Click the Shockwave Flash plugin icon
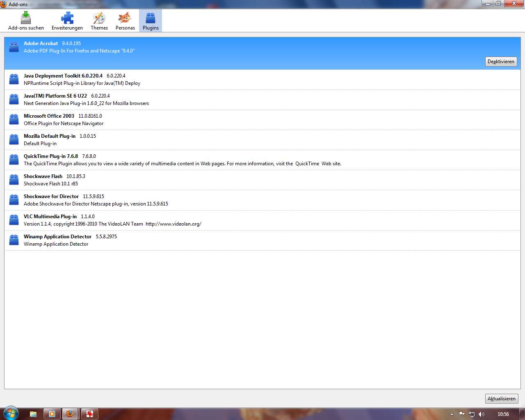The height and width of the screenshot is (420, 525). 14,180
